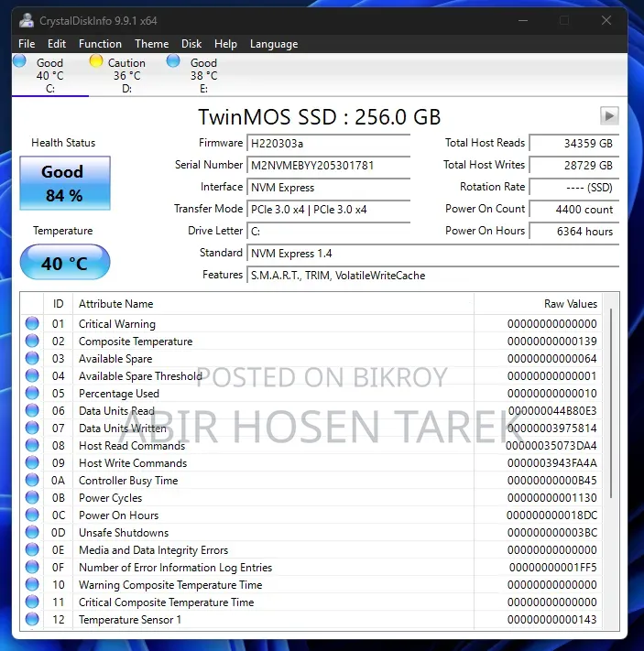Click the status orb for Power Cycles row
The image size is (644, 651).
point(32,497)
